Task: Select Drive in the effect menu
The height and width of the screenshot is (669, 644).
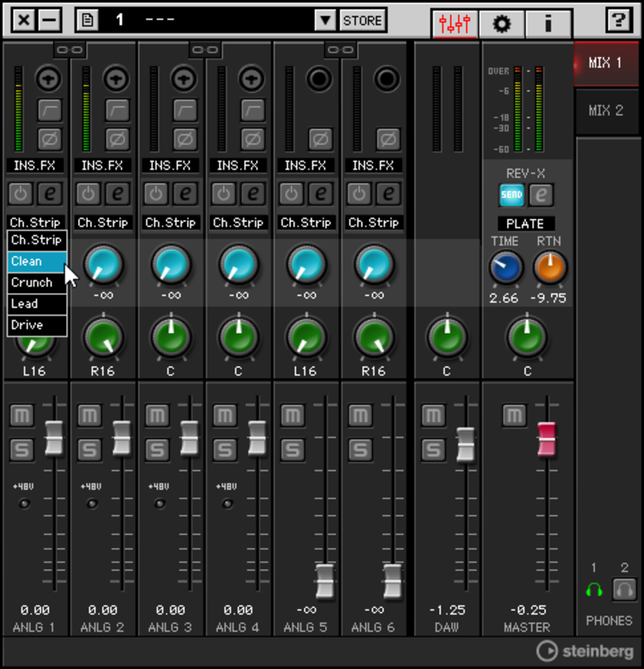Action: pyautogui.click(x=37, y=325)
